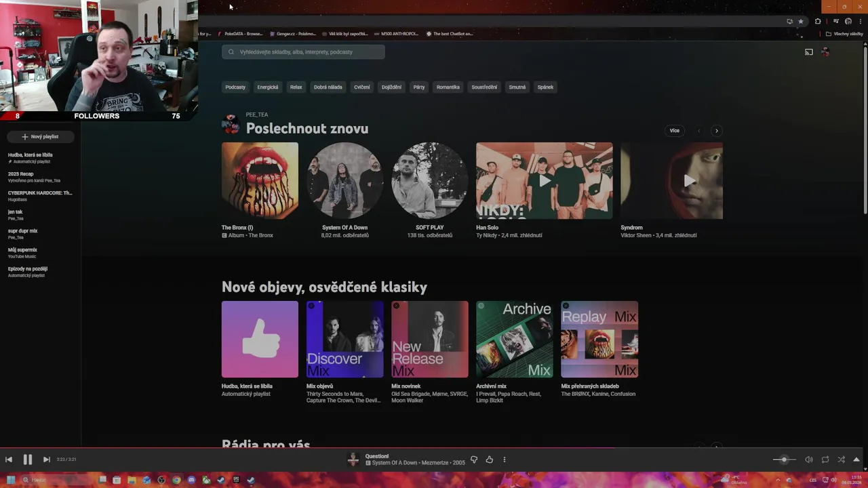Viewport: 868px width, 488px height.
Task: Open The best ChatBot bookmark
Action: pos(450,33)
